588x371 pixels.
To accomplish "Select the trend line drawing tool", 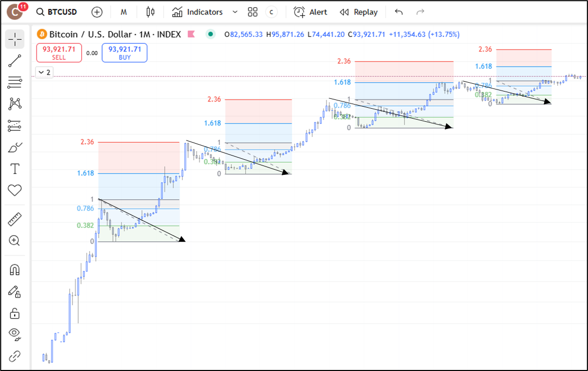I will [x=15, y=61].
